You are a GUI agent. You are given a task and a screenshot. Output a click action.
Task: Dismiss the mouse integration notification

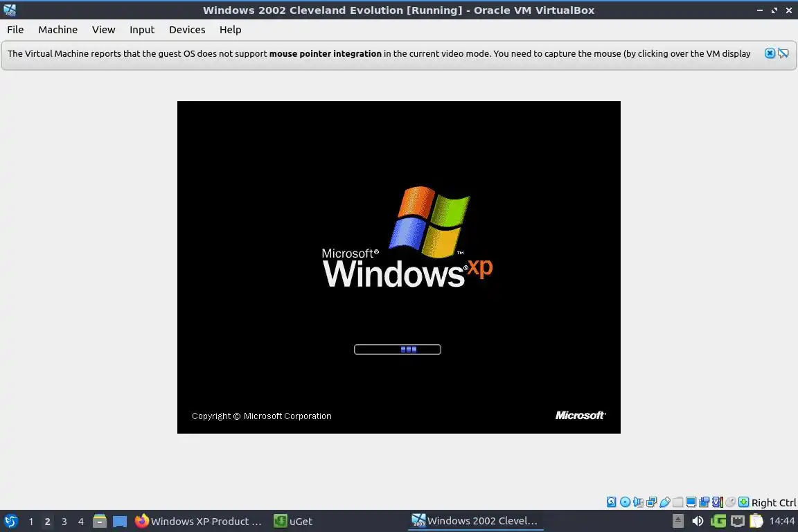pyautogui.click(x=770, y=53)
